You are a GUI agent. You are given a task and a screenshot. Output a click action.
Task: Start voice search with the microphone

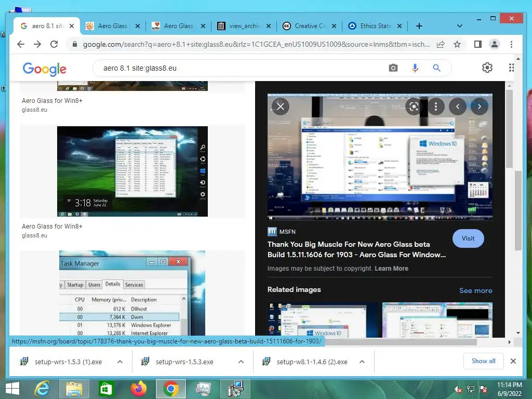pyautogui.click(x=415, y=68)
